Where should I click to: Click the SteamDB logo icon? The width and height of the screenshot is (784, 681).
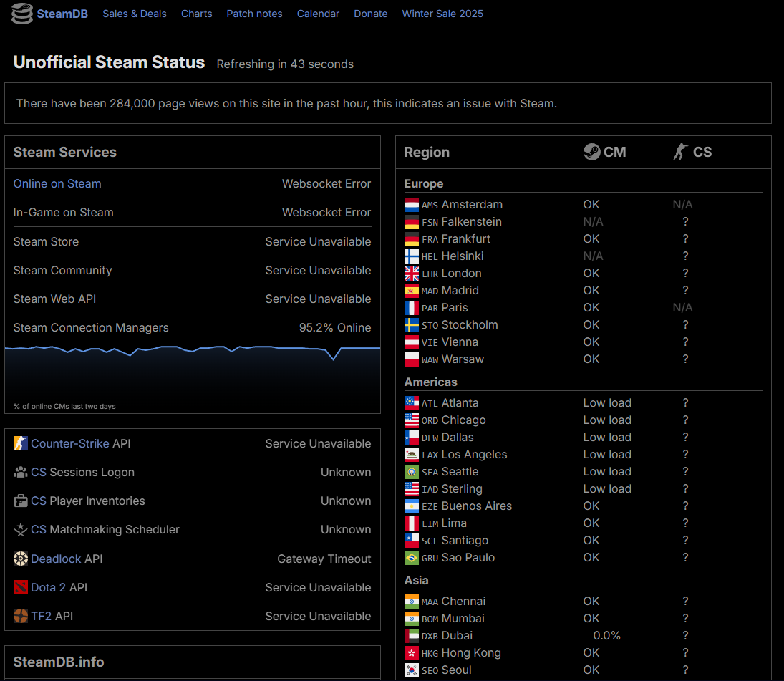pos(22,14)
